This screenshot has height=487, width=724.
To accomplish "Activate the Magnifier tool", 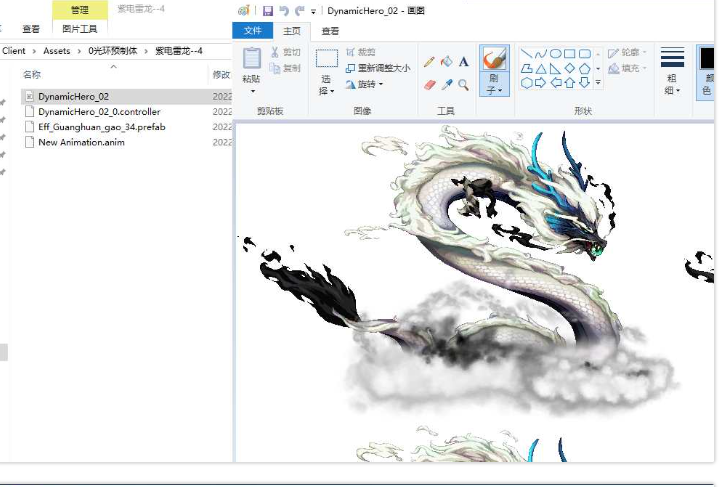I will click(463, 85).
